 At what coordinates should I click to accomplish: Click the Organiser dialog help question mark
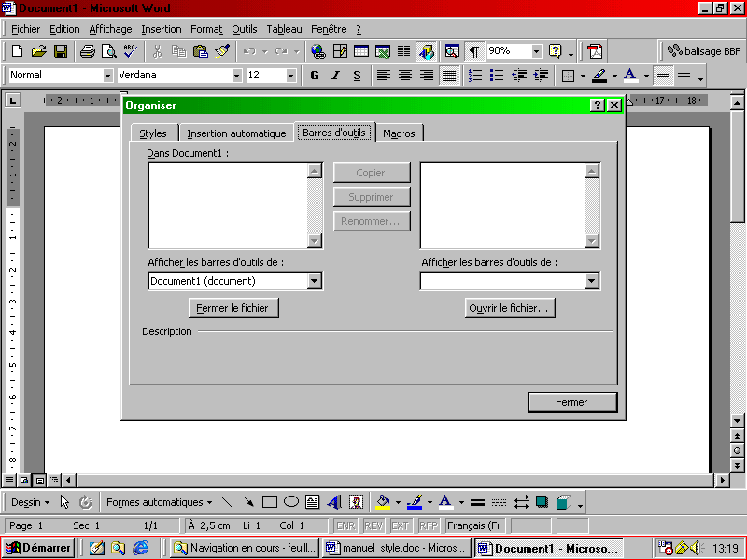point(598,105)
